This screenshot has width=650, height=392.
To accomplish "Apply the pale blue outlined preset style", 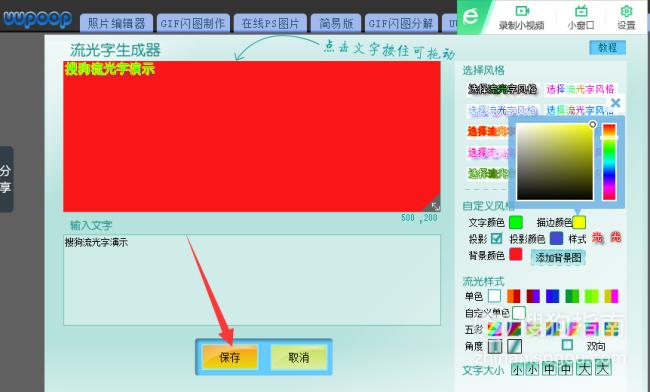I will [x=502, y=110].
